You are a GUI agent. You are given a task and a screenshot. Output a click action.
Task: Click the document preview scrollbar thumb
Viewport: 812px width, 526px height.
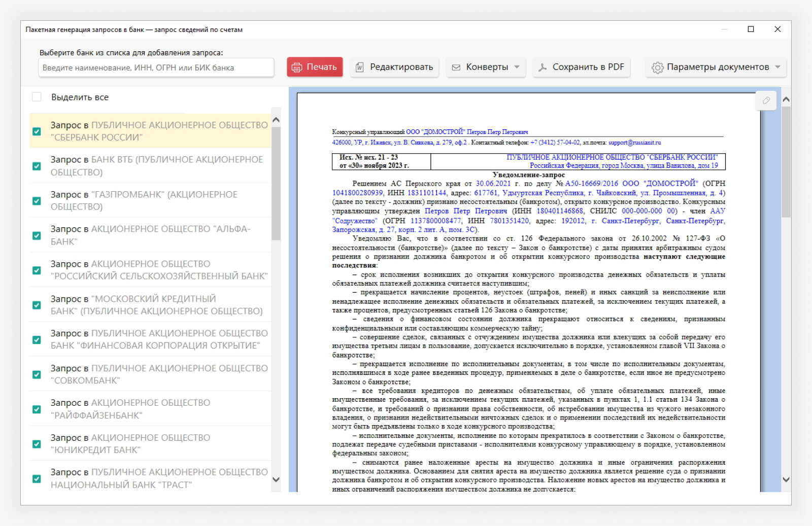click(x=786, y=162)
